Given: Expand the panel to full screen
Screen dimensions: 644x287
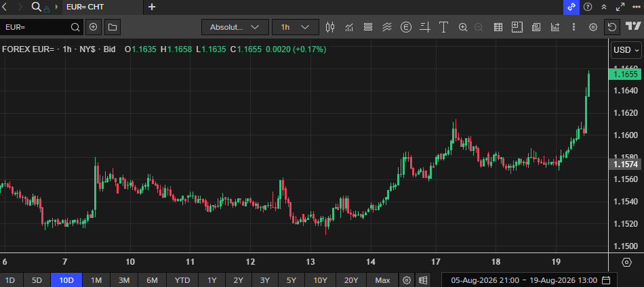Looking at the screenshot, I should (x=620, y=7).
